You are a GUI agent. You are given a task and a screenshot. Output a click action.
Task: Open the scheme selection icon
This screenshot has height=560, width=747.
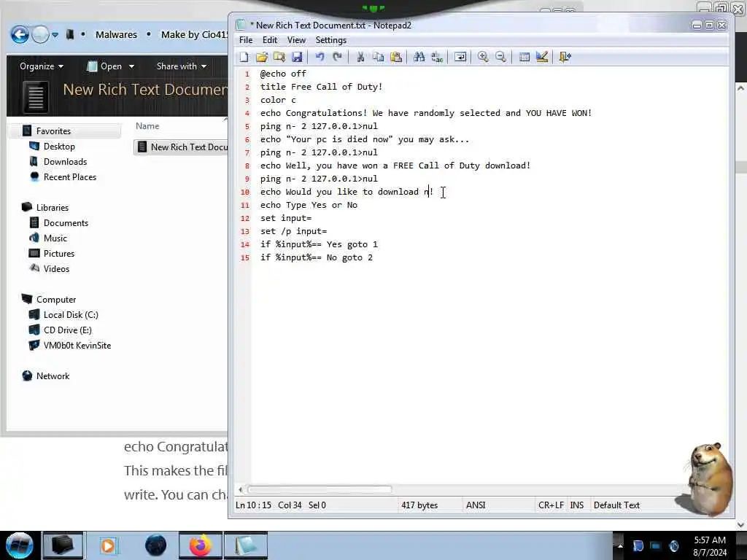(524, 57)
